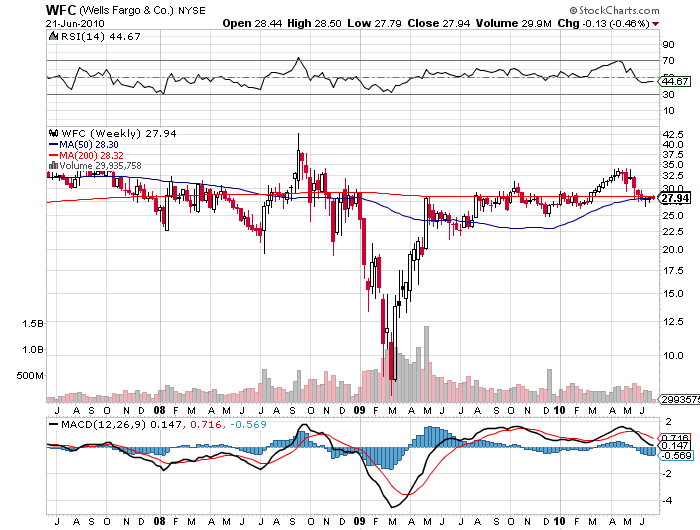Select the red MA(200) line marker in the legend
The width and height of the screenshot is (700, 530).
pos(53,155)
